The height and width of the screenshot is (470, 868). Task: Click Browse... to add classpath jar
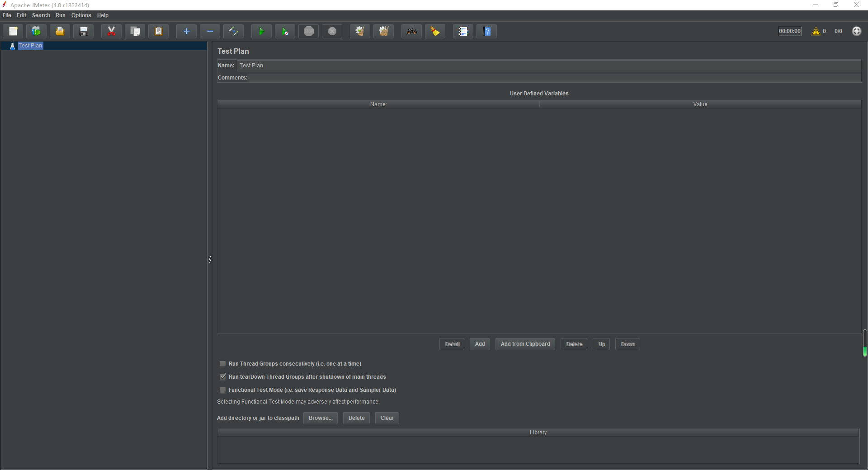321,418
